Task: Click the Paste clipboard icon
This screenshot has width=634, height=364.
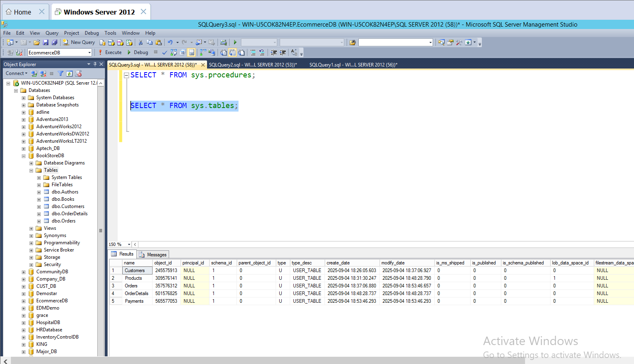Action: click(x=159, y=42)
